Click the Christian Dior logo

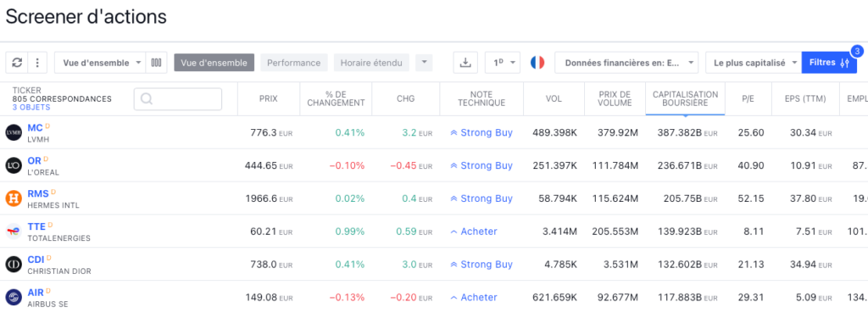(x=14, y=265)
